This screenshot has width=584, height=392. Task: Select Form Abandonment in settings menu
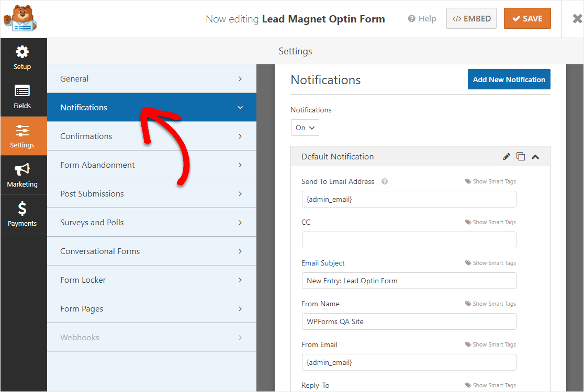pyautogui.click(x=151, y=165)
